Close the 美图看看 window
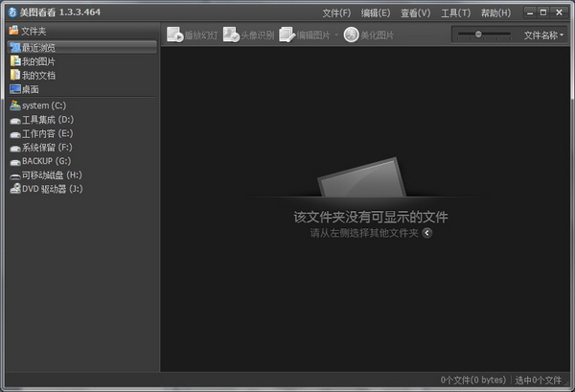 click(x=560, y=12)
